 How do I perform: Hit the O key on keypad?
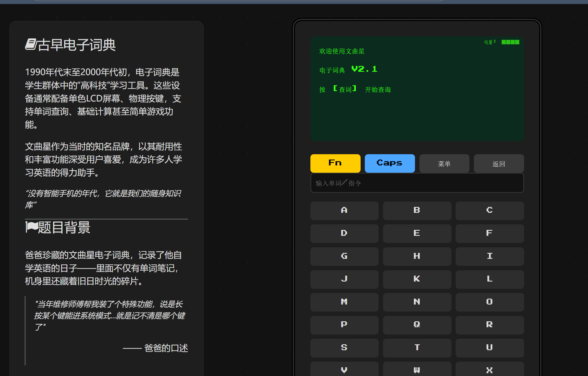click(489, 302)
